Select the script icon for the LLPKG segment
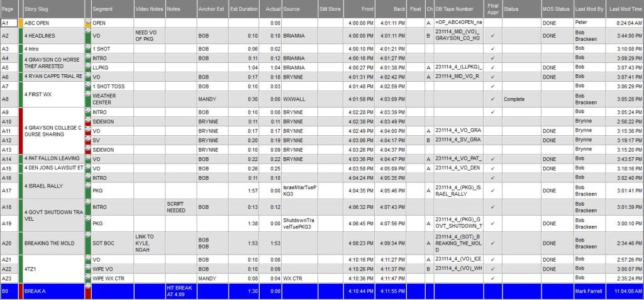The width and height of the screenshot is (644, 300). (87, 67)
